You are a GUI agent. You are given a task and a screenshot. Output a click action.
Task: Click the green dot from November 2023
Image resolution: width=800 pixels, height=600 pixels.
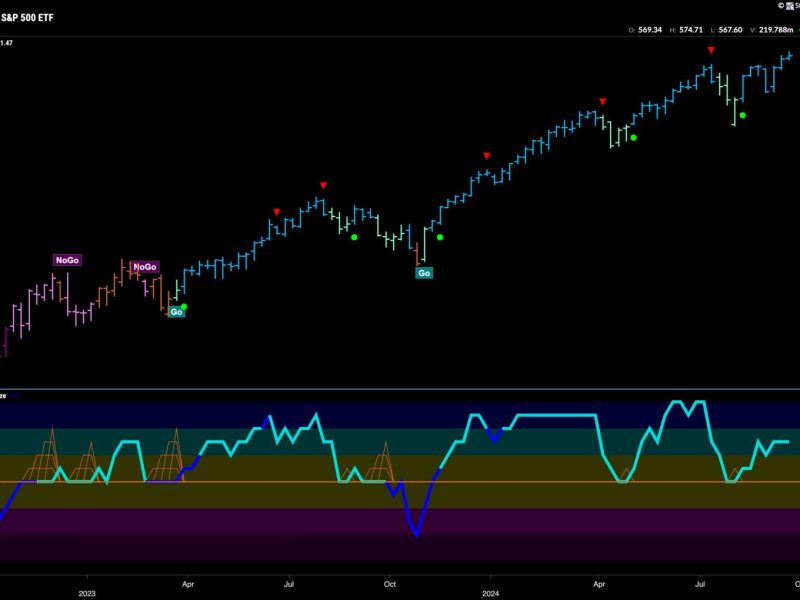click(x=440, y=237)
